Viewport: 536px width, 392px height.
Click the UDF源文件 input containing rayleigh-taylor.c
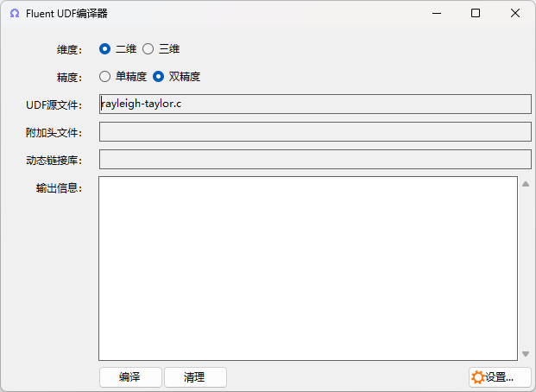click(315, 104)
